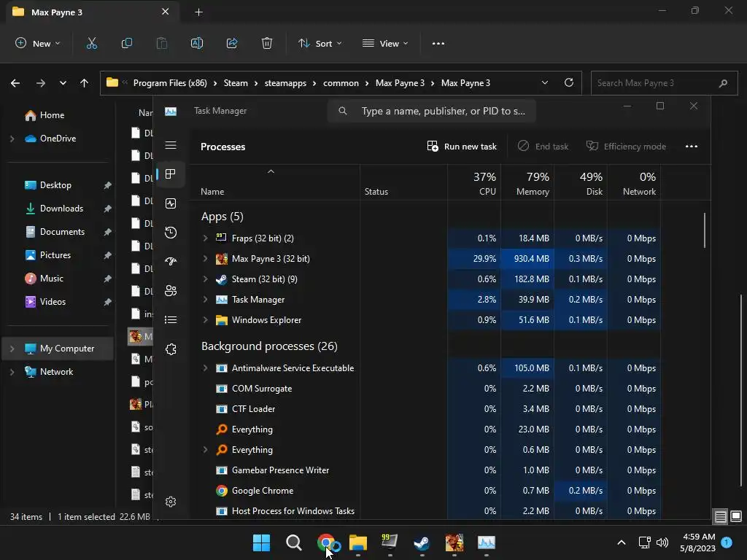Open Details page in Task Manager sidebar
The image size is (747, 560).
click(x=171, y=319)
